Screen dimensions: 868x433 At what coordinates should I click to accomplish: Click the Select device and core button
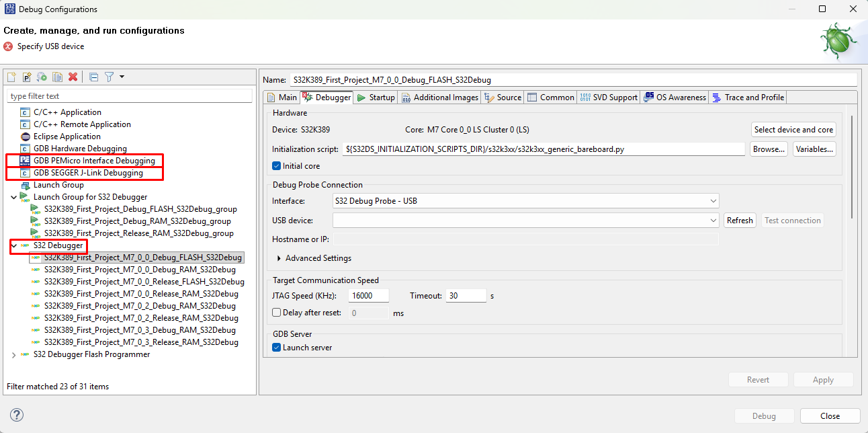pyautogui.click(x=793, y=129)
